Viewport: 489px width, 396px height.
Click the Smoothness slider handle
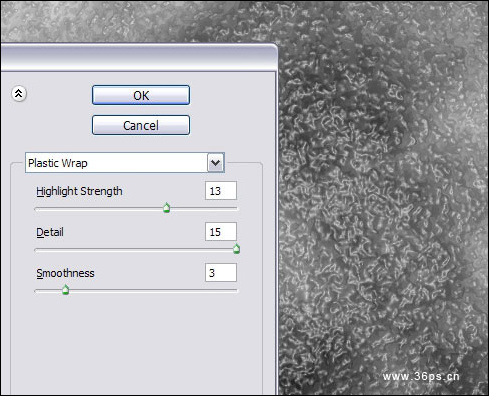point(66,290)
